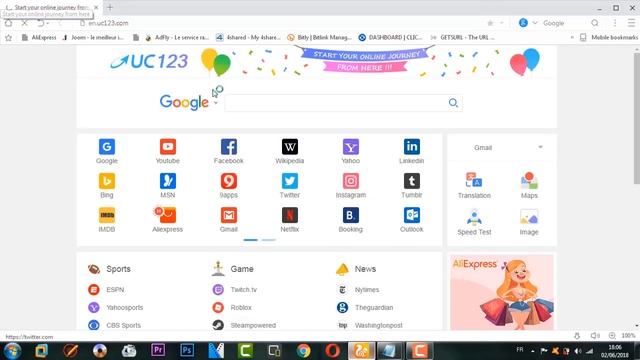Viewport: 640px width, 360px height.
Task: Go to the browser home button
Action: (x=8, y=23)
